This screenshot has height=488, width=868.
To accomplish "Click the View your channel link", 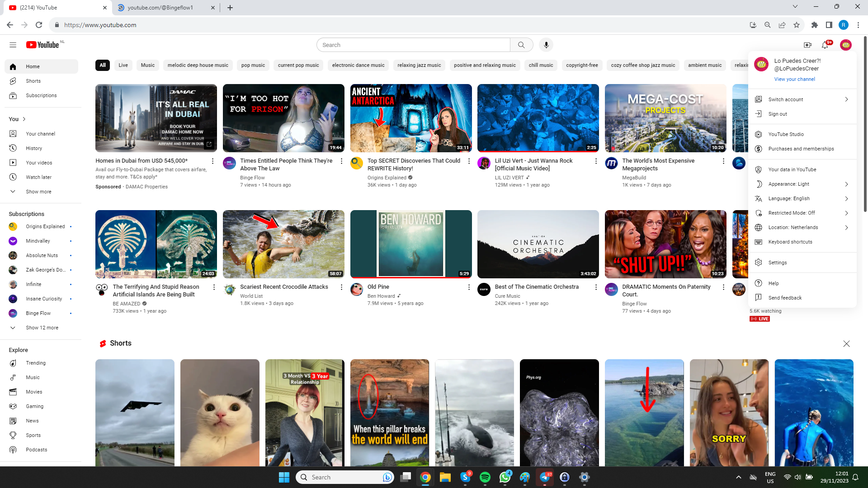I will tap(794, 79).
